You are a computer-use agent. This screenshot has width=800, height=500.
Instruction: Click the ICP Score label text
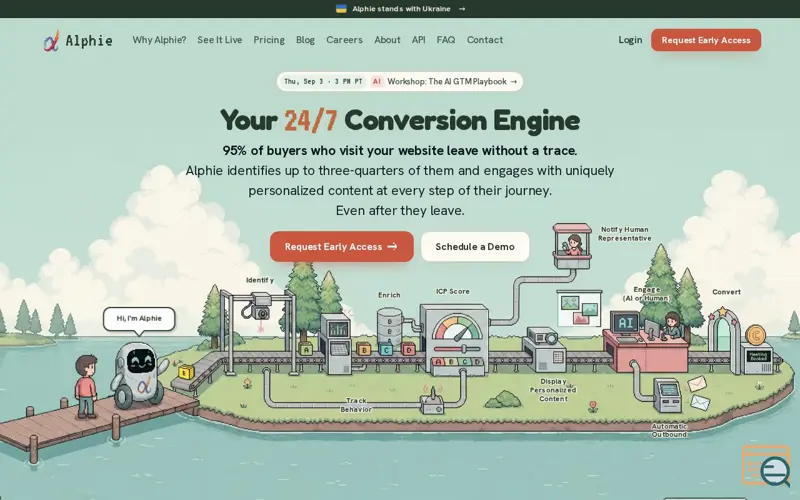[453, 291]
